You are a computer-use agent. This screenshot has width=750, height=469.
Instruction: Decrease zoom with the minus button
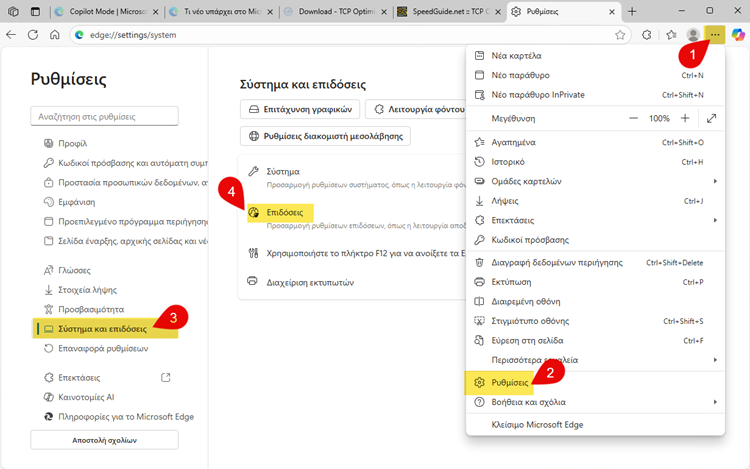click(x=632, y=118)
